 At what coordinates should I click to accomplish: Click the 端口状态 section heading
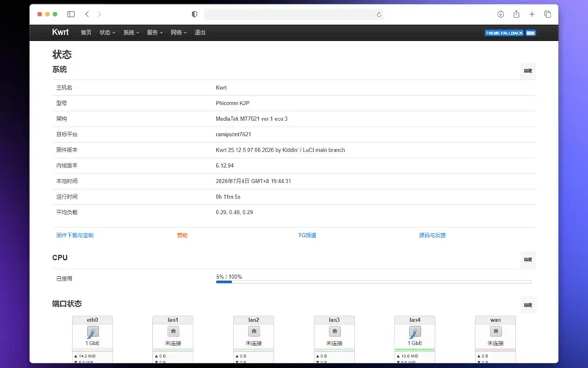click(67, 304)
